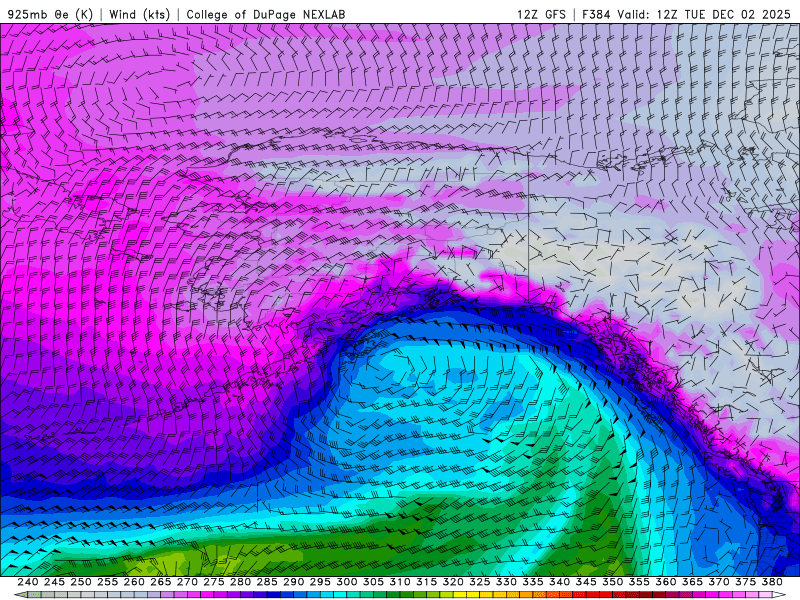Click the 290 value on the color scale
Image resolution: width=800 pixels, height=600 pixels.
pos(294,582)
